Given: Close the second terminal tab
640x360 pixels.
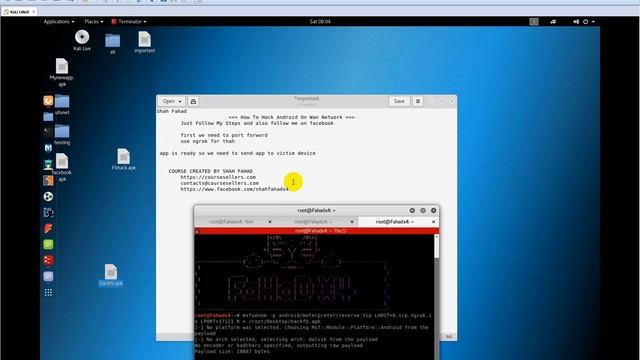Looking at the screenshot, I should pyautogui.click(x=352, y=222).
